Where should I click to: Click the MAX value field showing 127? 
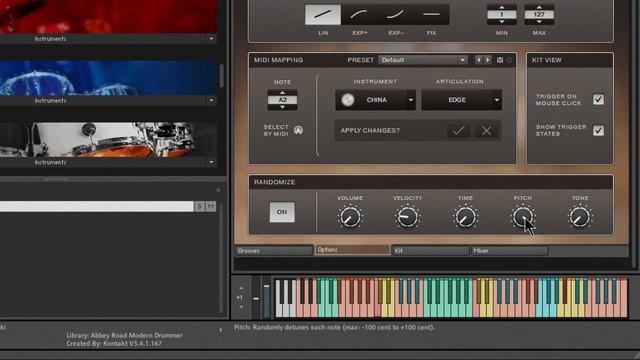[x=539, y=15]
